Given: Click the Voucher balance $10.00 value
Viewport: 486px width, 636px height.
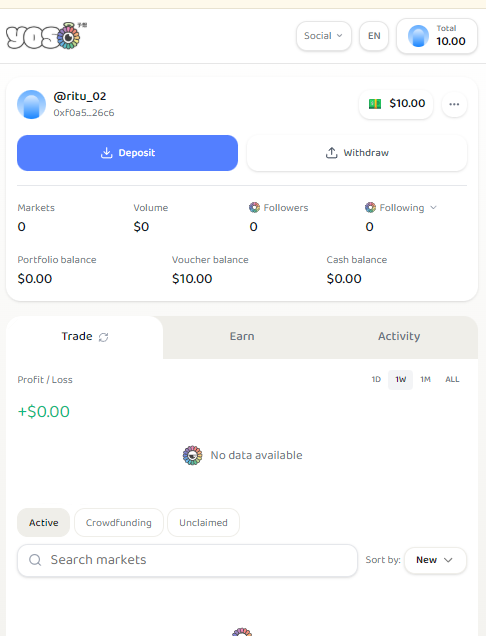Looking at the screenshot, I should click(192, 279).
